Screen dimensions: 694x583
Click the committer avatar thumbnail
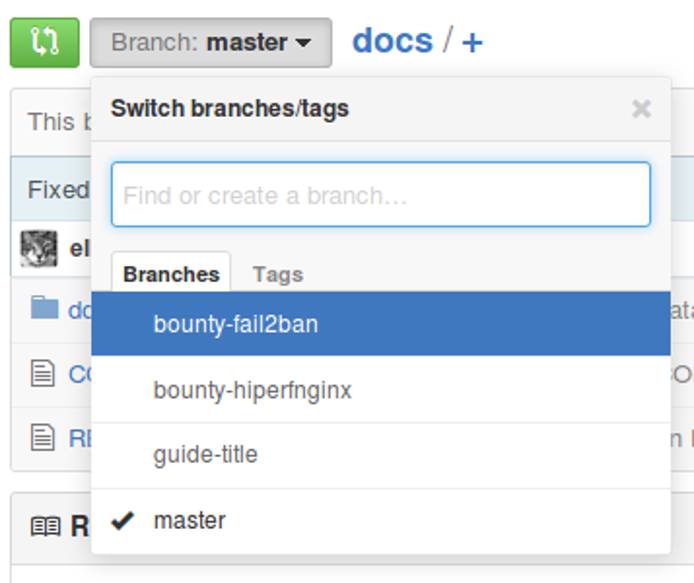(x=39, y=249)
